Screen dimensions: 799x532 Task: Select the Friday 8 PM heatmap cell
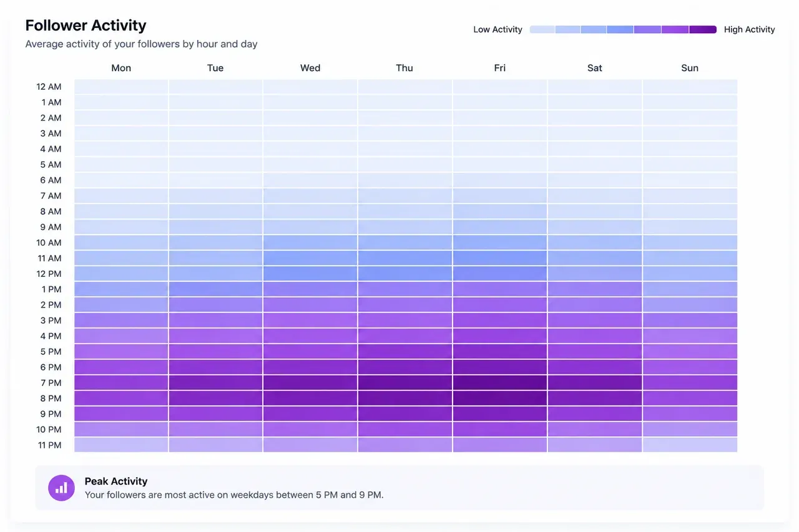tap(500, 398)
